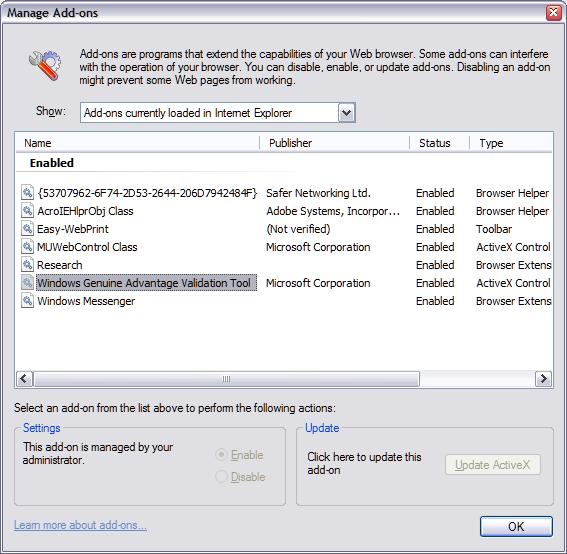This screenshot has height=554, width=567.
Task: Click the MUWebControl Class add-on icon
Action: [x=27, y=247]
